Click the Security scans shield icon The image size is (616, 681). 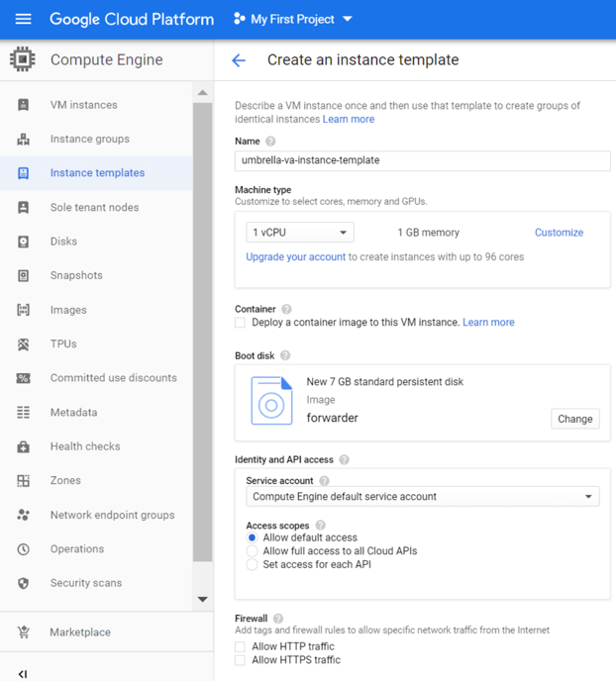pyautogui.click(x=23, y=583)
